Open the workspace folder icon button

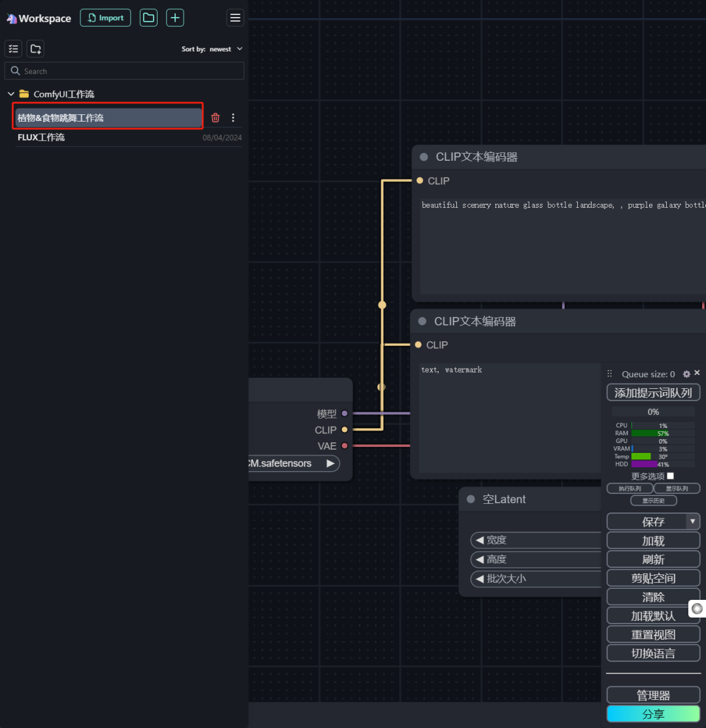[148, 18]
